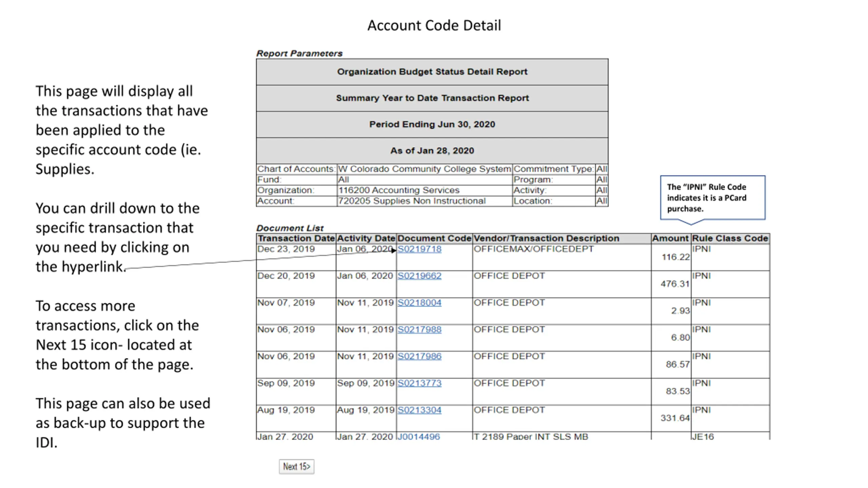
Task: Click the amount 86.57
Action: [x=677, y=364]
